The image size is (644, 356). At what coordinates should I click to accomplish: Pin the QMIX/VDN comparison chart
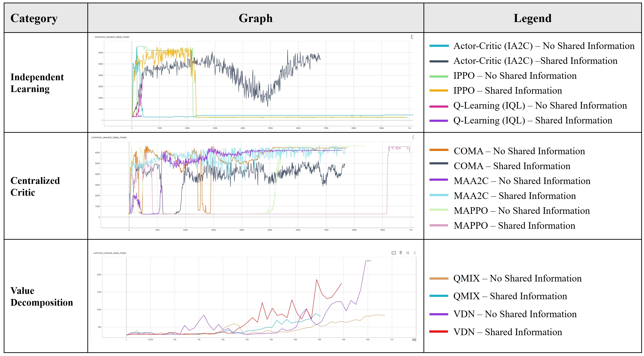[401, 253]
